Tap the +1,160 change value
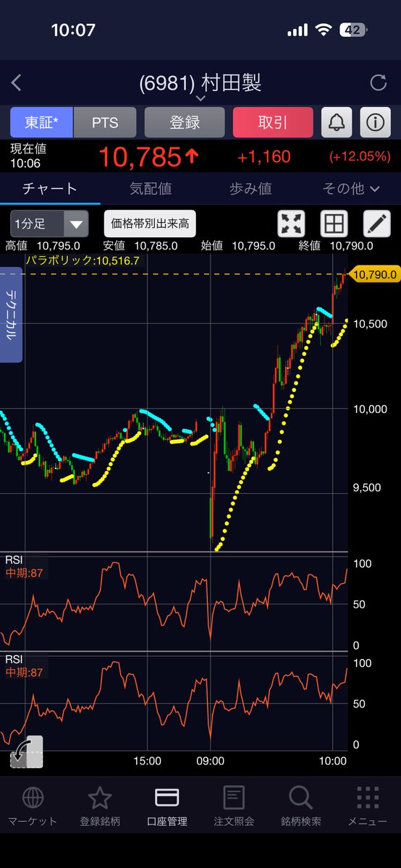This screenshot has height=868, width=401. point(264,157)
